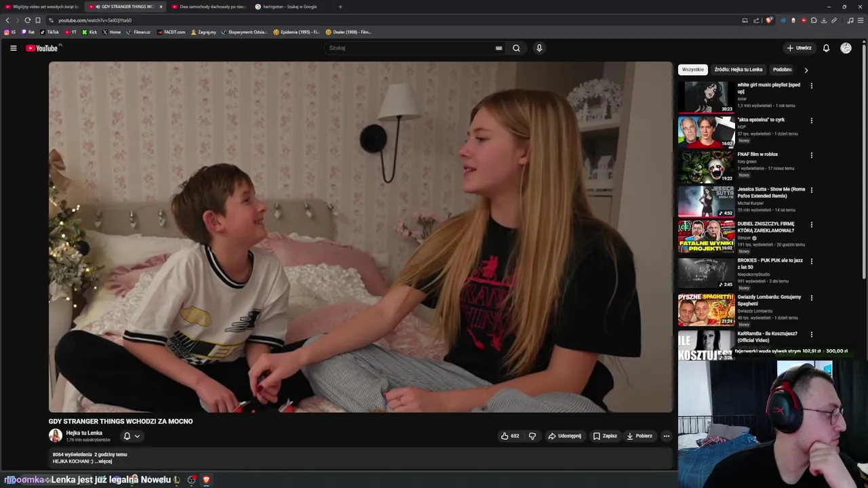Click the 'Udostępnij' share button
The height and width of the screenshot is (488, 868).
[565, 436]
